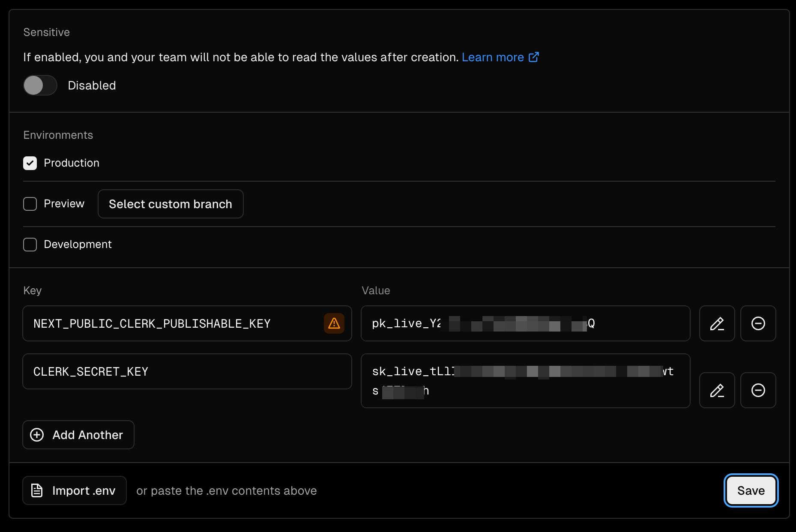Uncheck the Production environment checkbox

click(30, 163)
